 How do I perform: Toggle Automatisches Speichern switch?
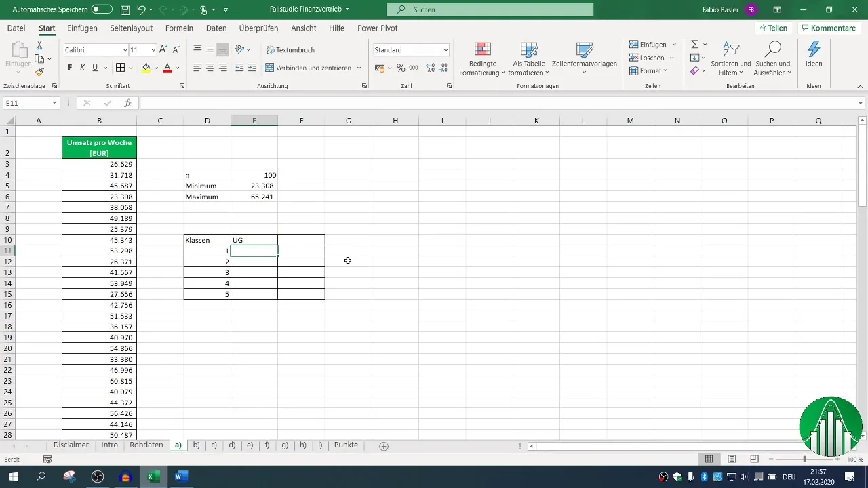[102, 9]
